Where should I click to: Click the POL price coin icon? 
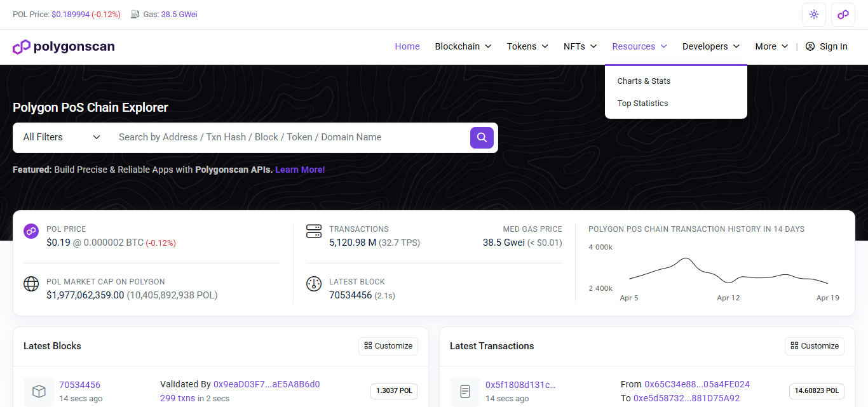[x=31, y=231]
